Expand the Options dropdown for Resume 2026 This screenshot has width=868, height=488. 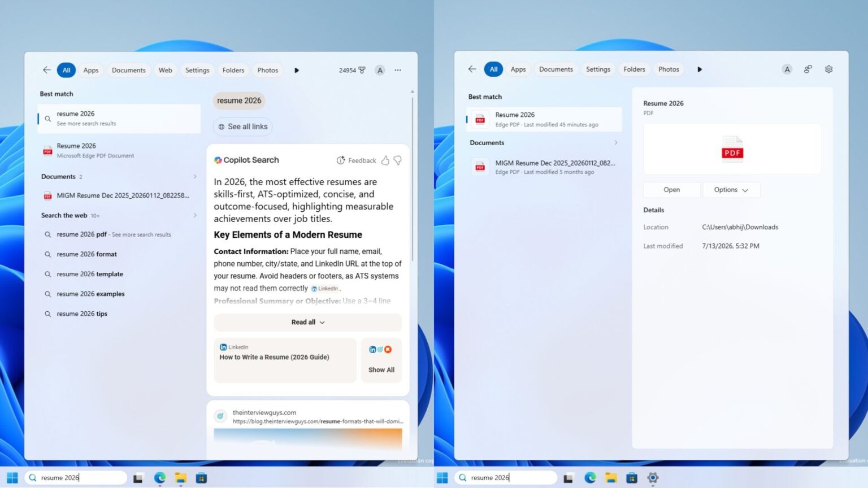(x=731, y=190)
